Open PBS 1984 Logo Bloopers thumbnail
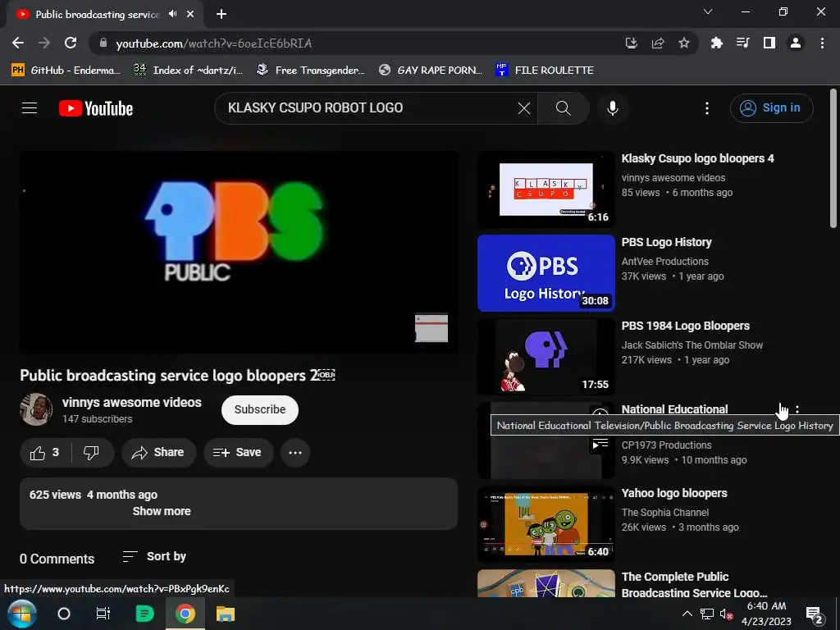Screen dimensions: 840x630 click(x=546, y=357)
